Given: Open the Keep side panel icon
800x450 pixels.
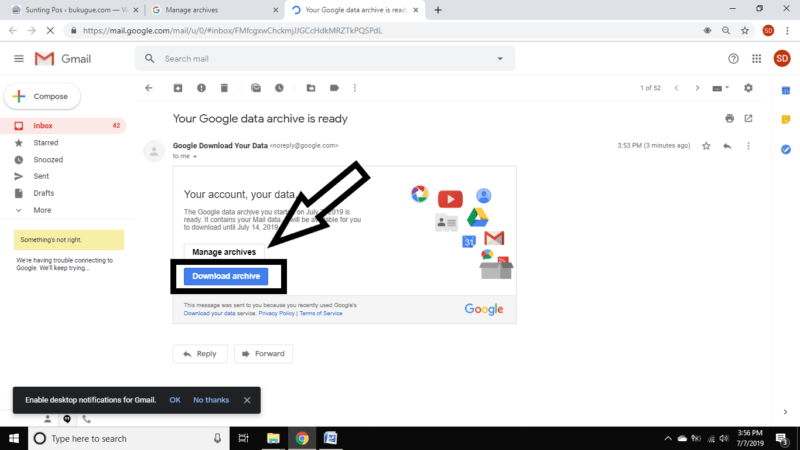Looking at the screenshot, I should pos(786,119).
